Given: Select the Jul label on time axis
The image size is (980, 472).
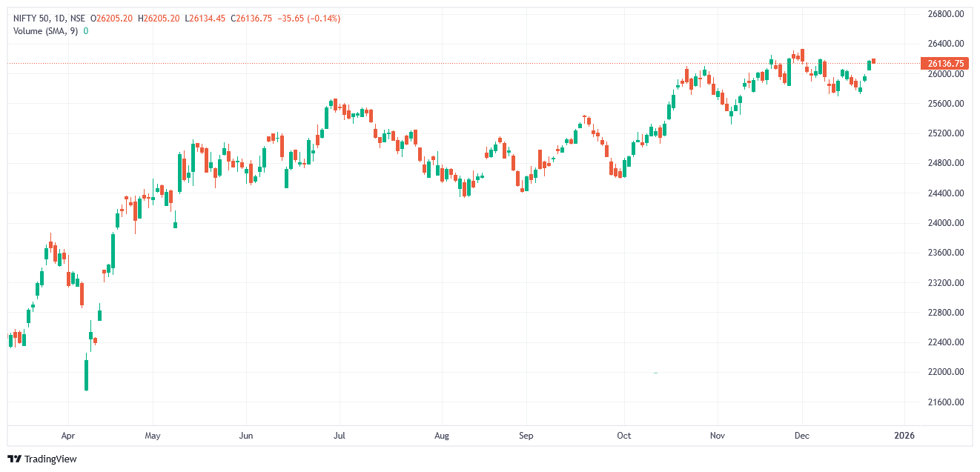Looking at the screenshot, I should [340, 436].
